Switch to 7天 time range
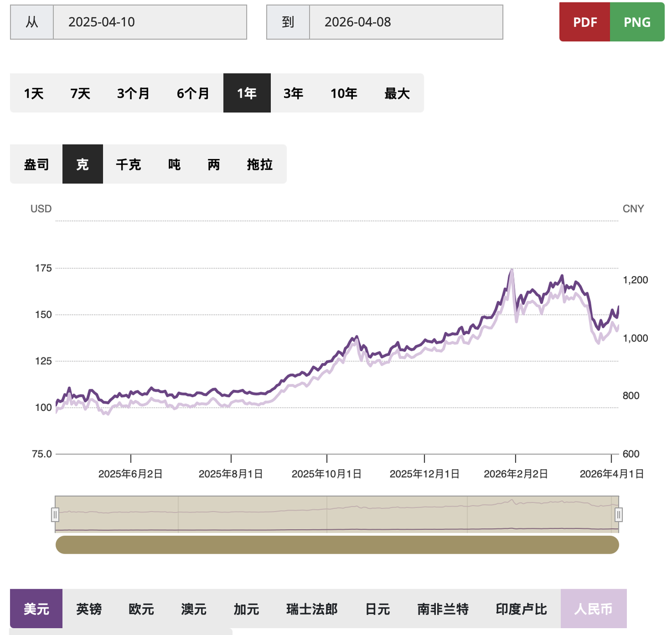The image size is (672, 635). [80, 93]
